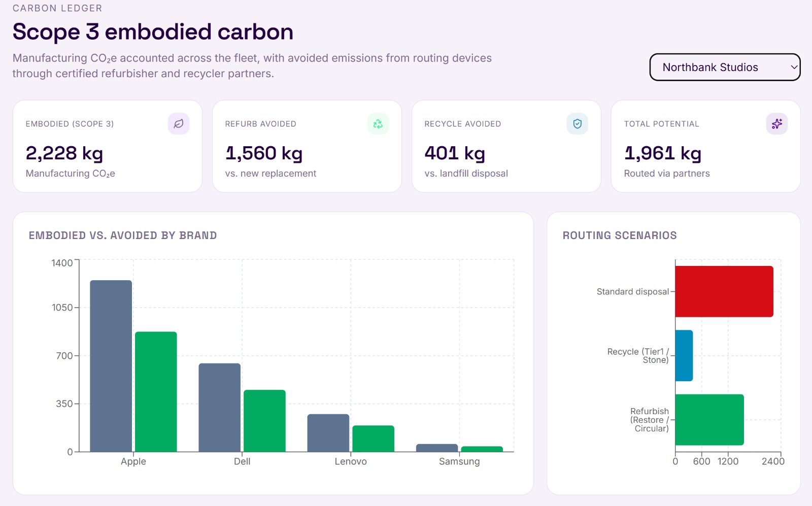The height and width of the screenshot is (506, 812).
Task: Click the Standard disposal axis label
Action: coord(633,292)
